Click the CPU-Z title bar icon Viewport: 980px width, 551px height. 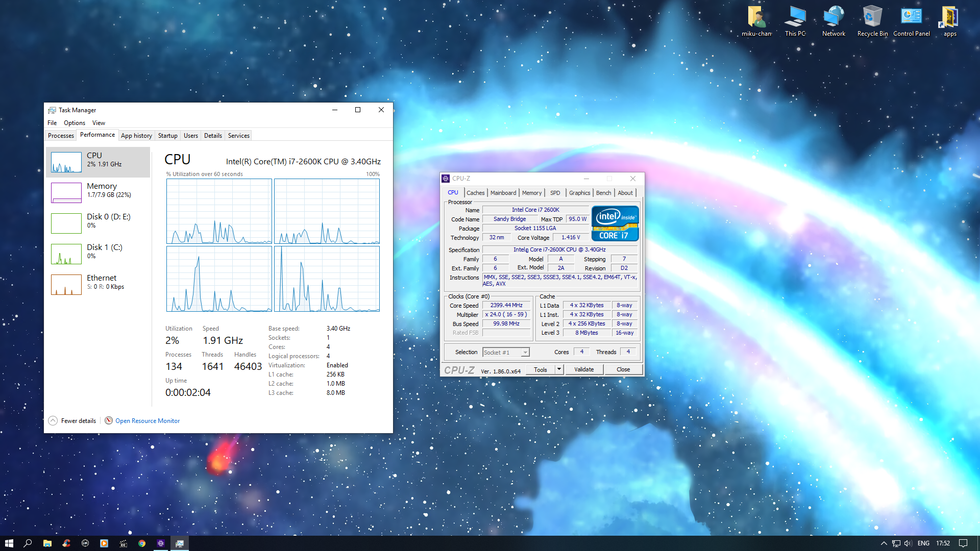[446, 179]
